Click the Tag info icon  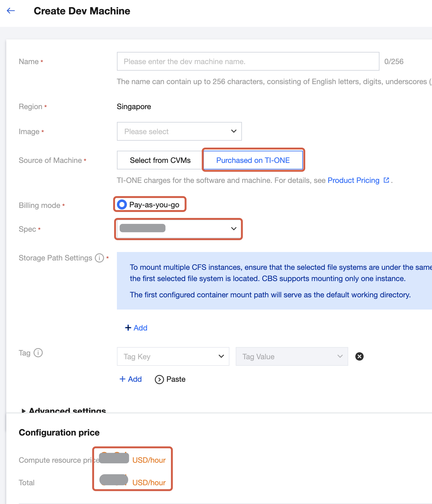pyautogui.click(x=38, y=353)
